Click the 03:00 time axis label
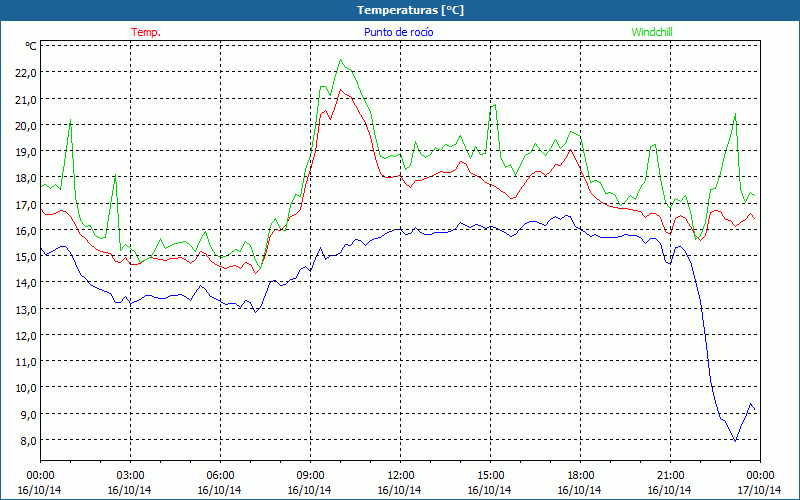Viewport: 800px width, 500px height. (x=131, y=476)
